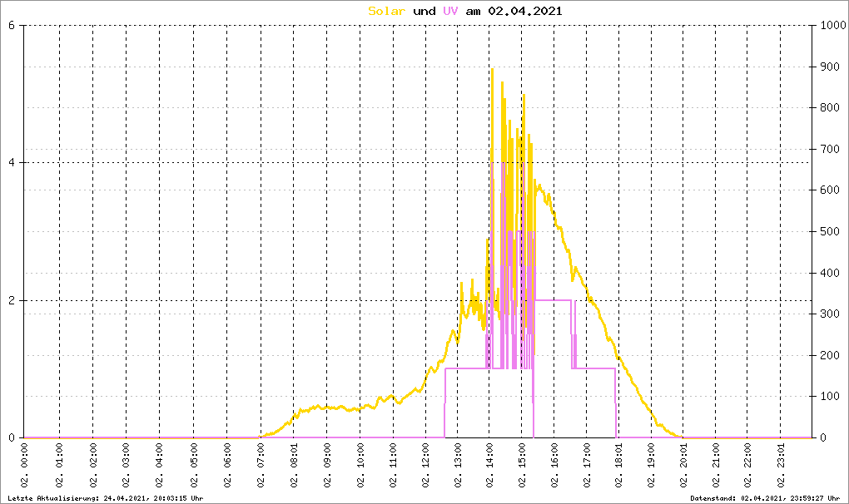Click the yellow 'Solar' title word
The image size is (849, 504).
(386, 11)
